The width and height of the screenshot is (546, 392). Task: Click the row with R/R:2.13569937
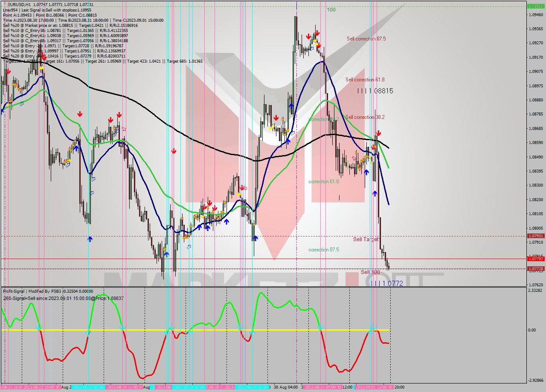[x=64, y=51]
